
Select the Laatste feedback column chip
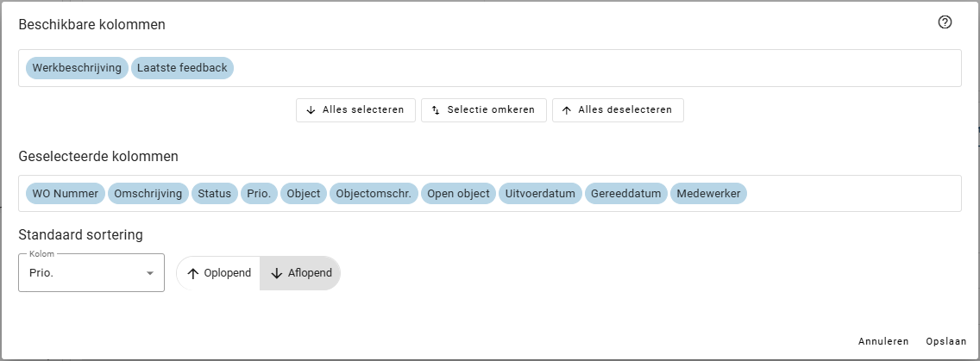[182, 68]
